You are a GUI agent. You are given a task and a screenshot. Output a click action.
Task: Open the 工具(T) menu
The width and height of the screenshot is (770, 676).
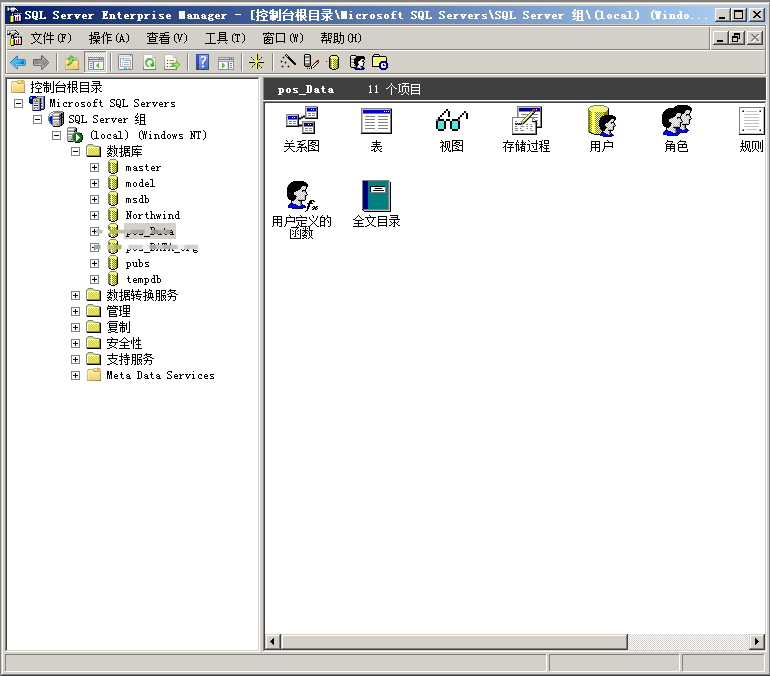tap(224, 38)
